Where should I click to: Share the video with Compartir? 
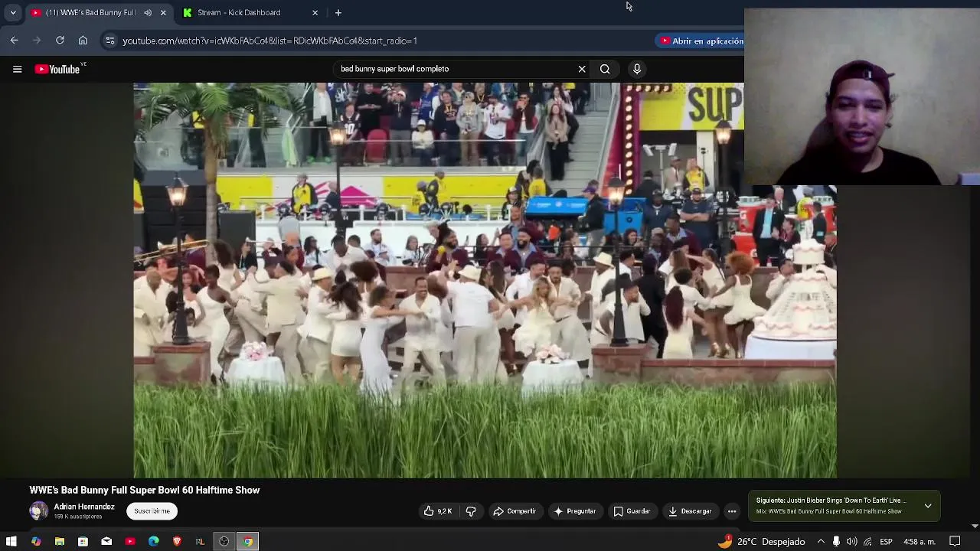click(x=514, y=511)
